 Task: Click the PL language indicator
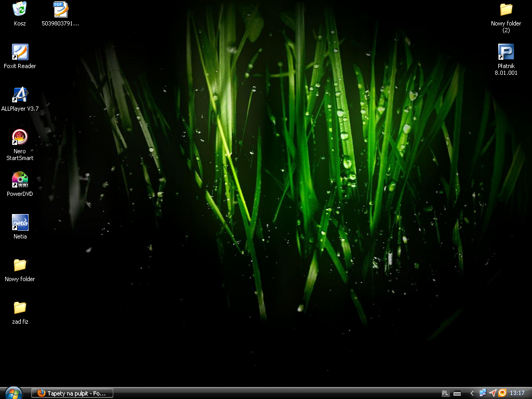click(445, 393)
